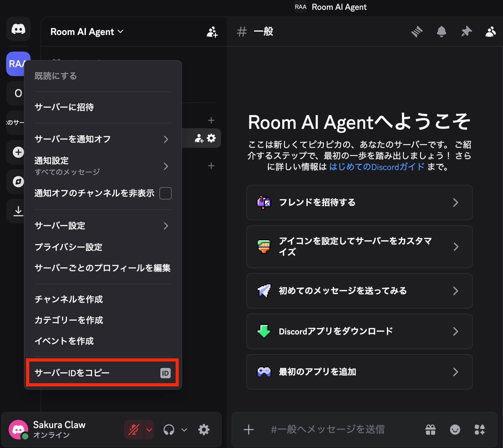Image resolution: width=503 pixels, height=448 pixels.
Task: Click add a server plus icon
Action: 18,152
